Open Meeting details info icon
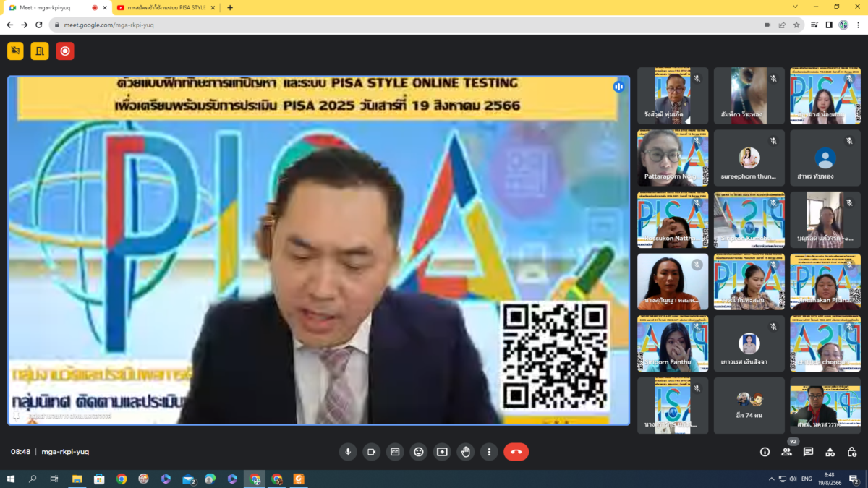868x488 pixels. (x=765, y=452)
